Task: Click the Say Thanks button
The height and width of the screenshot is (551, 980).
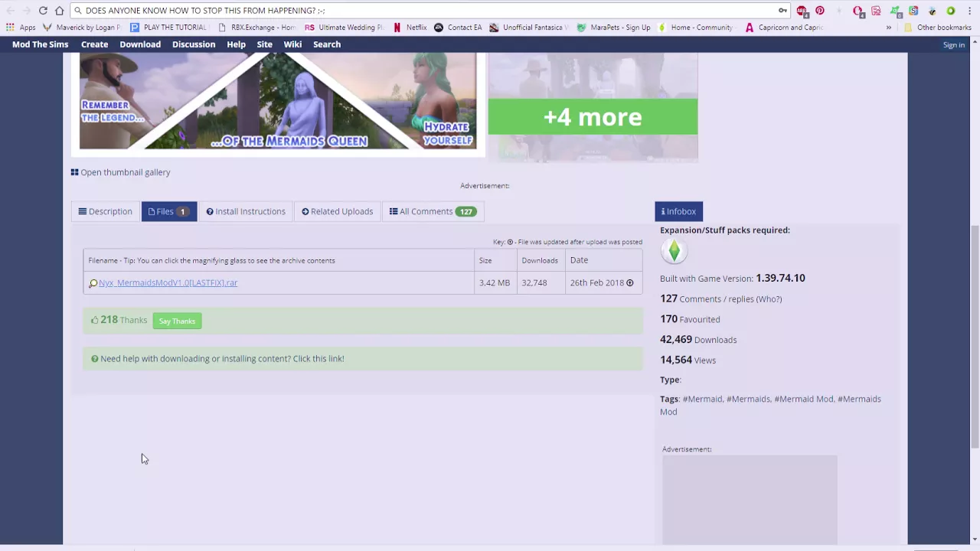Action: (x=177, y=321)
